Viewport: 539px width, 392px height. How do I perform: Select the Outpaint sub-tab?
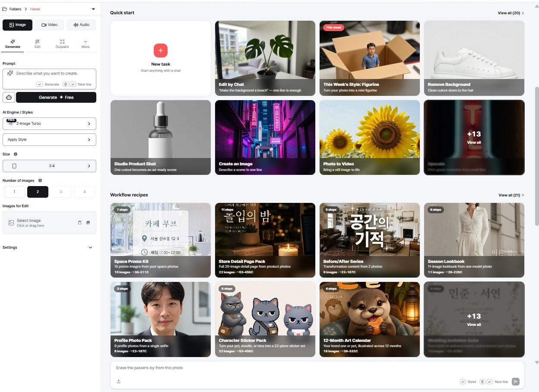[62, 44]
